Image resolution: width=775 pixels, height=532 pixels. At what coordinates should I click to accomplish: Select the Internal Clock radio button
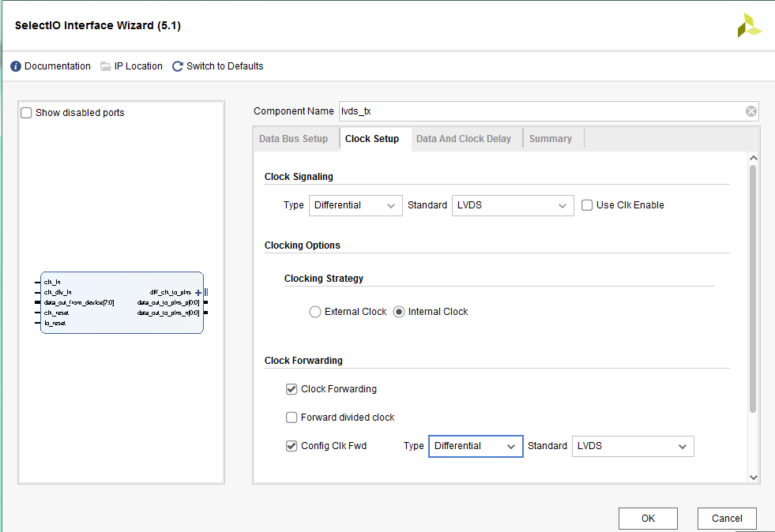tap(399, 312)
